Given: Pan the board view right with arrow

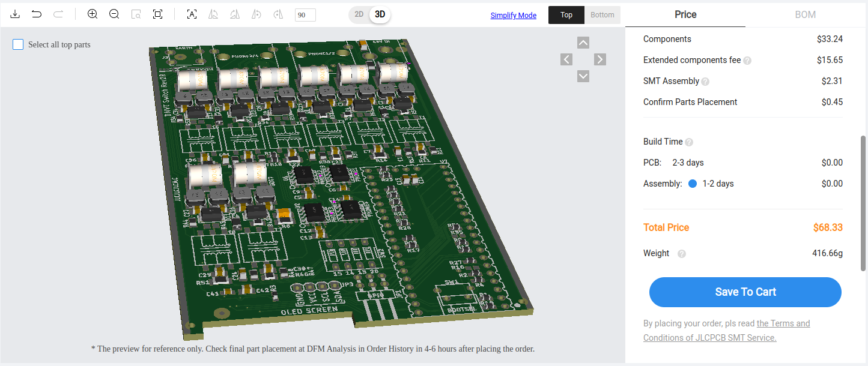Looking at the screenshot, I should point(600,59).
